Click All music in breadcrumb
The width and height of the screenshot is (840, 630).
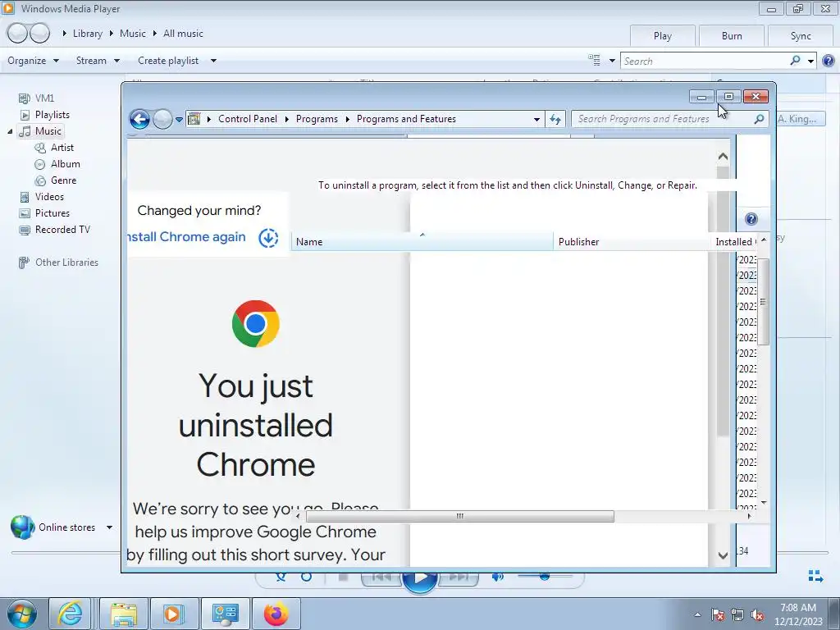183,33
